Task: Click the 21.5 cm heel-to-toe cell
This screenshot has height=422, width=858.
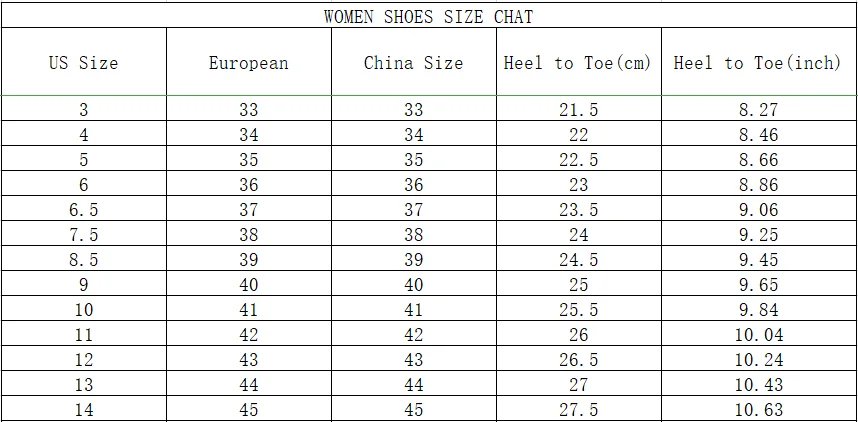Action: point(578,110)
